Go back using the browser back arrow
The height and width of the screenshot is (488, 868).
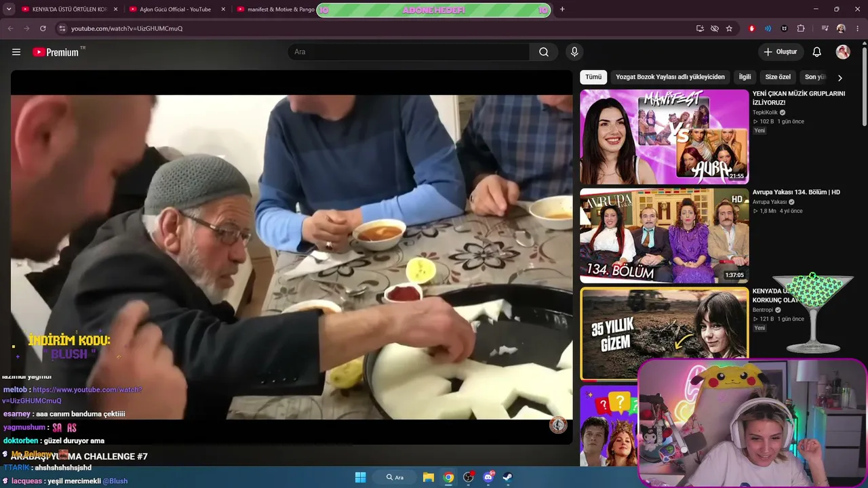click(10, 28)
